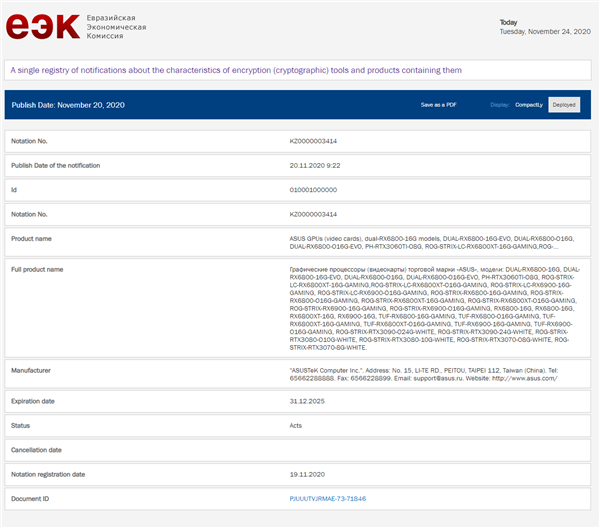This screenshot has width=600, height=528.
Task: Open Document ID link PJUUUTVJRMAE-73-71846
Action: tap(328, 499)
